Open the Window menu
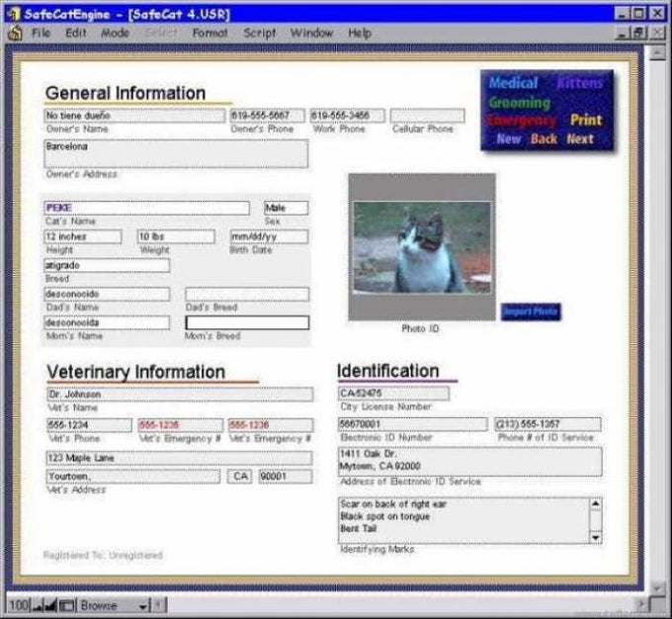This screenshot has width=672, height=619. [x=311, y=33]
